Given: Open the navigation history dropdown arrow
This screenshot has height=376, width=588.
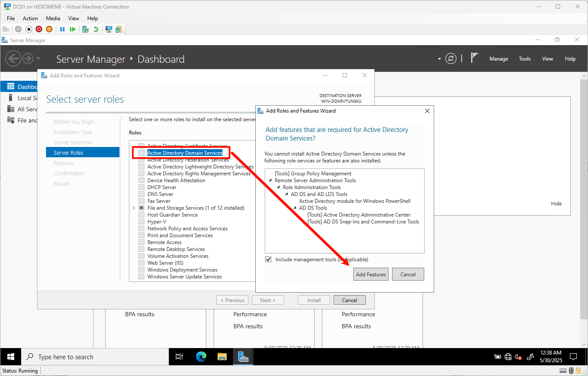Looking at the screenshot, I should coord(38,58).
